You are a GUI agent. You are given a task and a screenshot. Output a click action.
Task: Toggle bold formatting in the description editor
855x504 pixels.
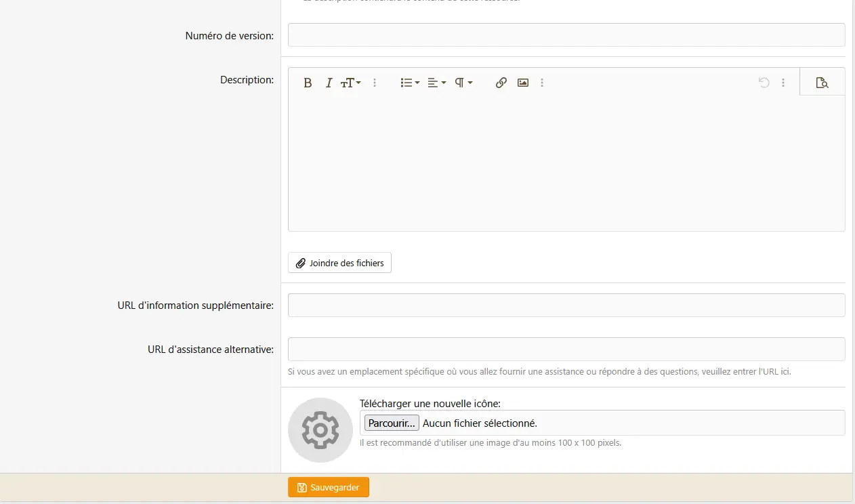(308, 83)
